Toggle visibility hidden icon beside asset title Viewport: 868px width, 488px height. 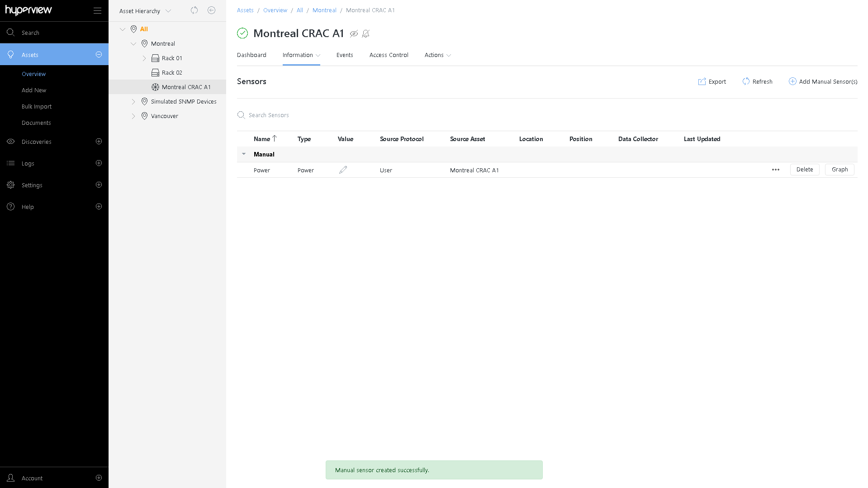pos(354,33)
